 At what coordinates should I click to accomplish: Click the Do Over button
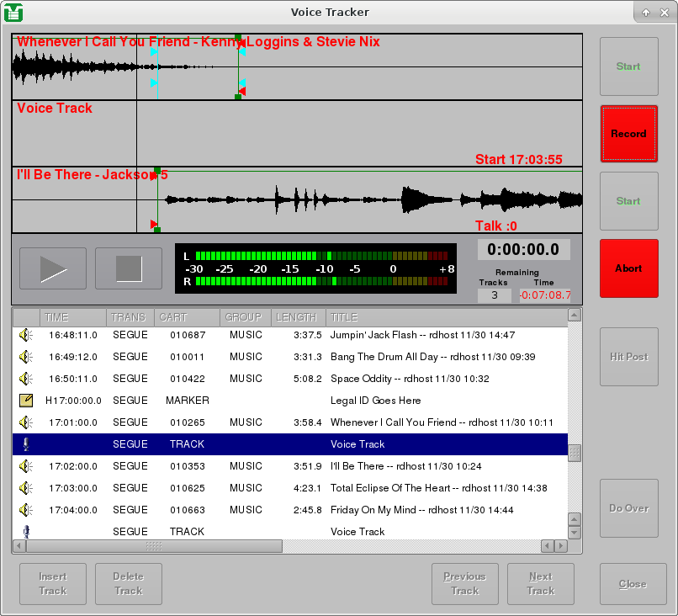[628, 508]
